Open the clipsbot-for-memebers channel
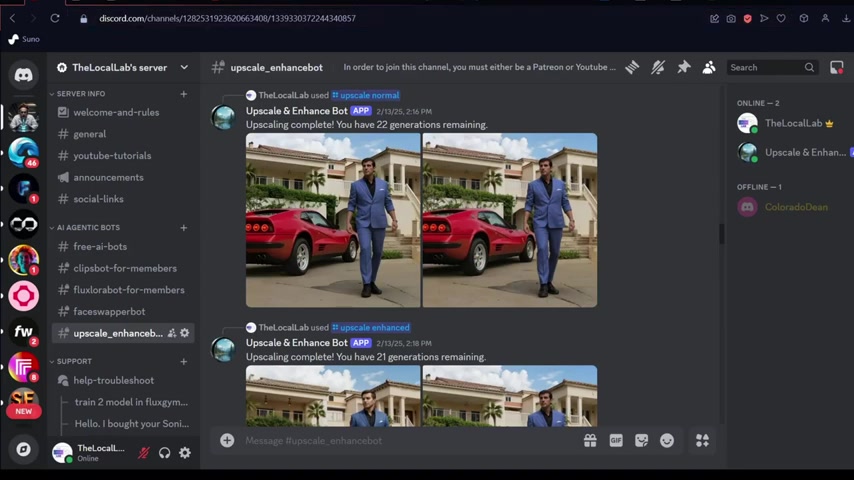This screenshot has width=854, height=480. point(123,268)
